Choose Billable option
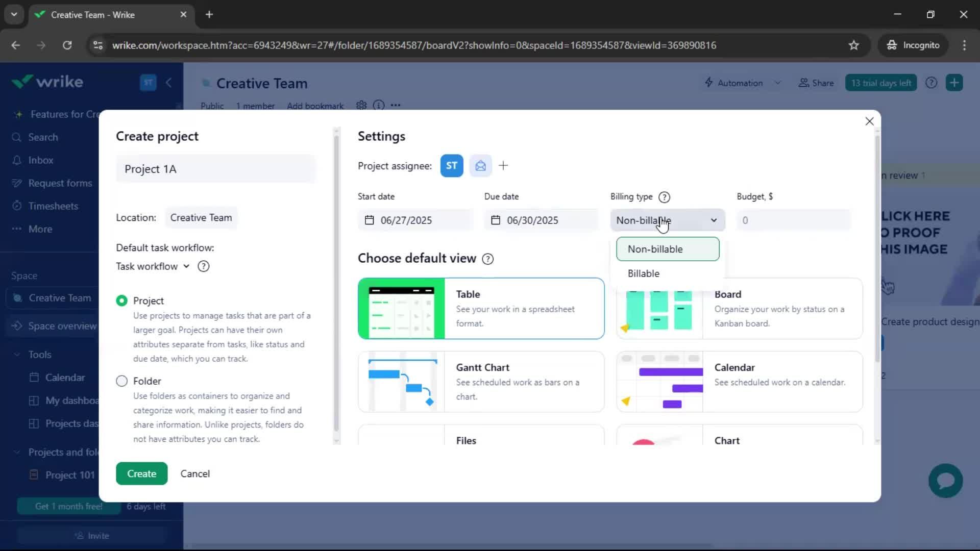980x551 pixels. point(668,273)
